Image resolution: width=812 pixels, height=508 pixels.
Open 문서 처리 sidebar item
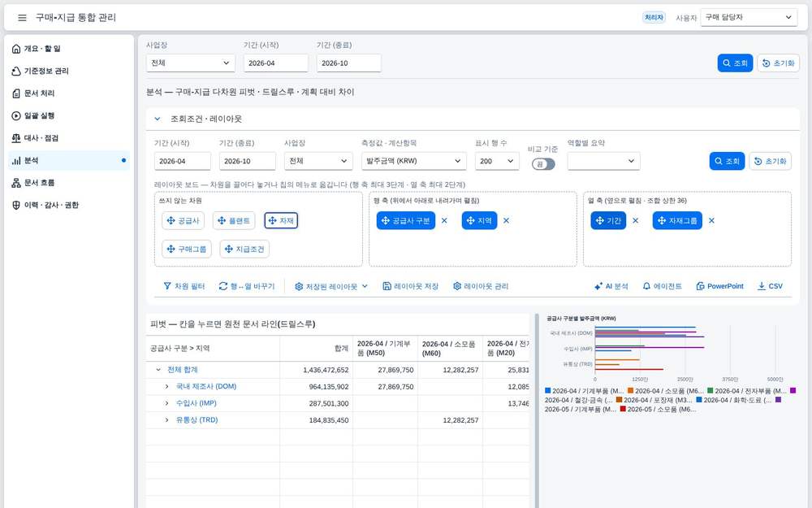pyautogui.click(x=69, y=93)
